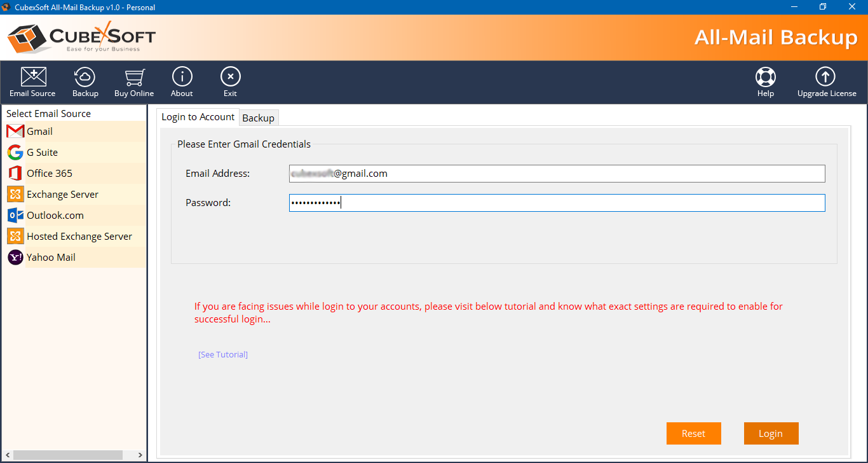Select Office 365 source
This screenshot has height=463, width=868.
click(49, 174)
